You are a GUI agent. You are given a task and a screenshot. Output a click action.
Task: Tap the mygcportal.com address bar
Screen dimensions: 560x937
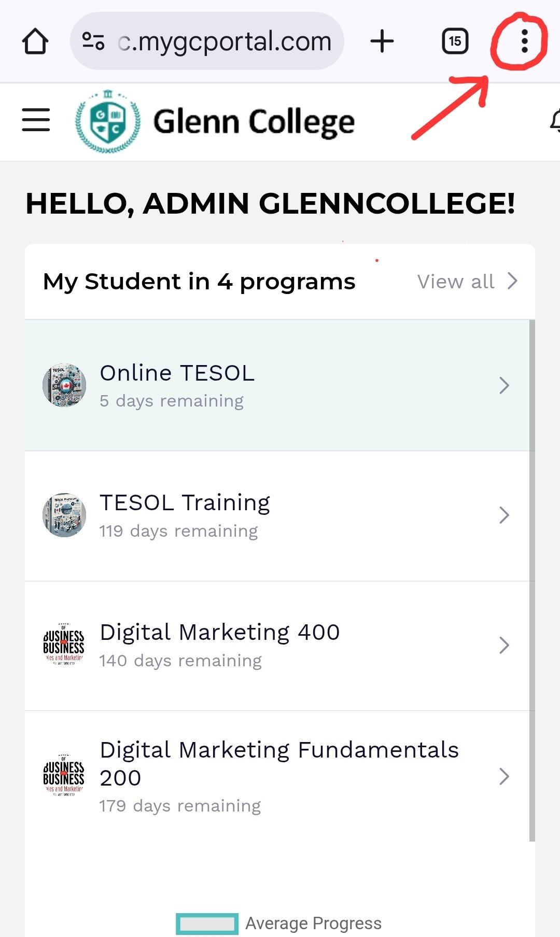coord(226,41)
